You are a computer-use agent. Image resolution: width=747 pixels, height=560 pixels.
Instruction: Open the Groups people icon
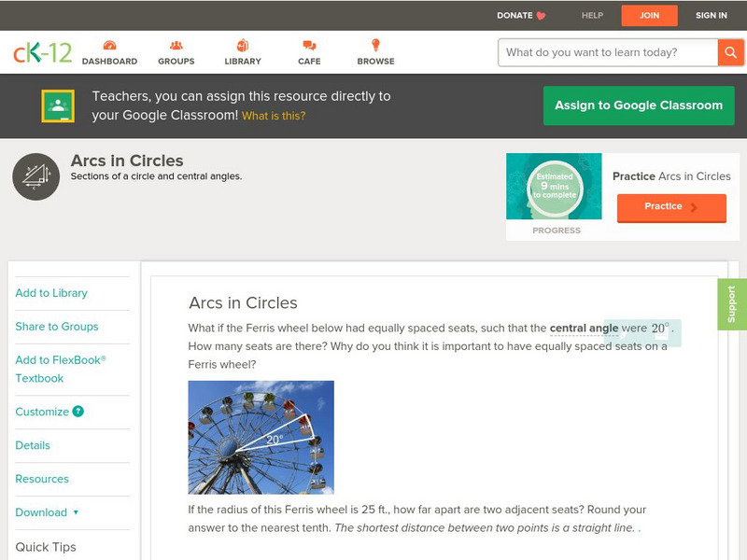176,46
